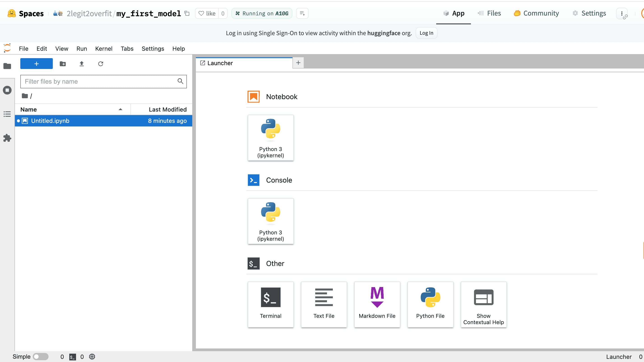
Task: Sort files by Last Modified column
Action: pyautogui.click(x=162, y=109)
